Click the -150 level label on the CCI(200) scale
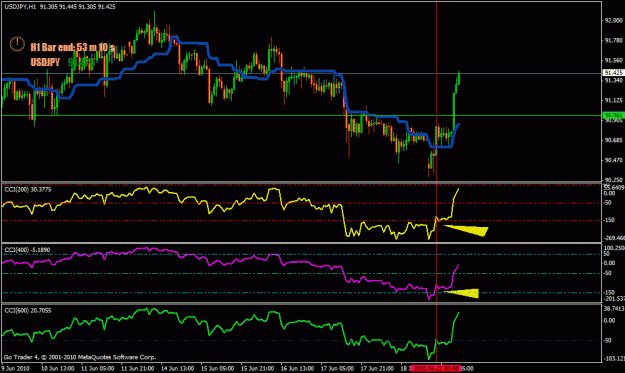 (609, 220)
